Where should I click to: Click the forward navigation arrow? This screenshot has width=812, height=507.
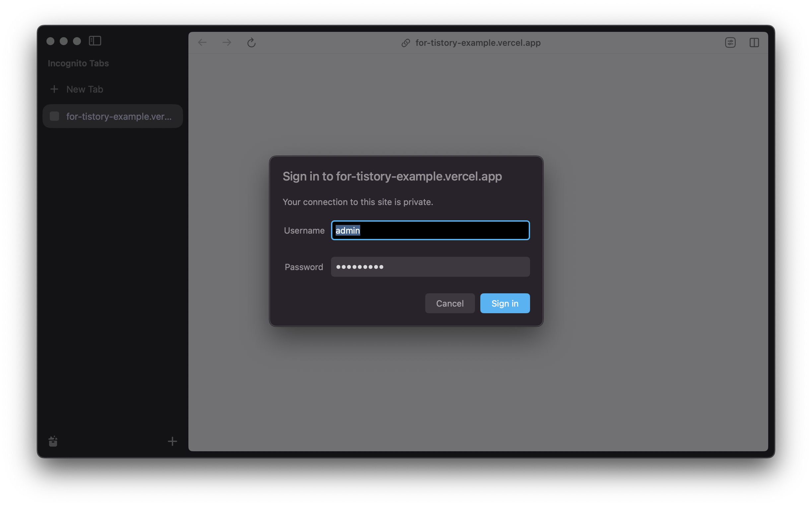227,42
